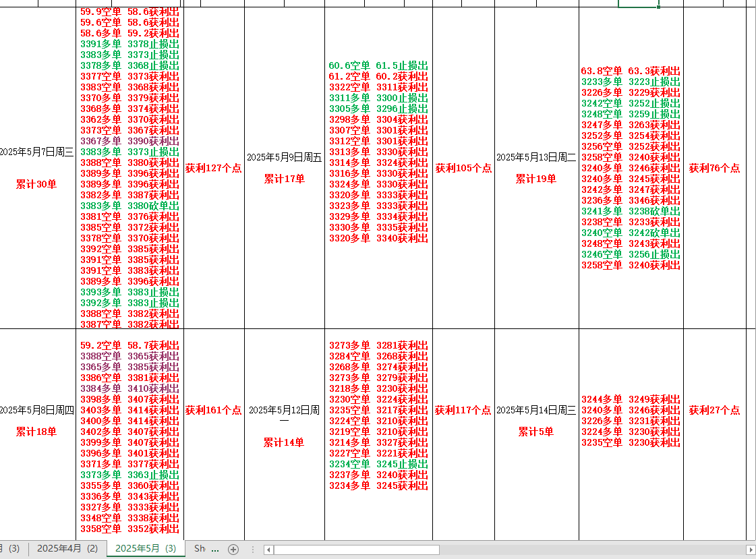Click the 获利76个点 cell
756x559 pixels.
[715, 168]
